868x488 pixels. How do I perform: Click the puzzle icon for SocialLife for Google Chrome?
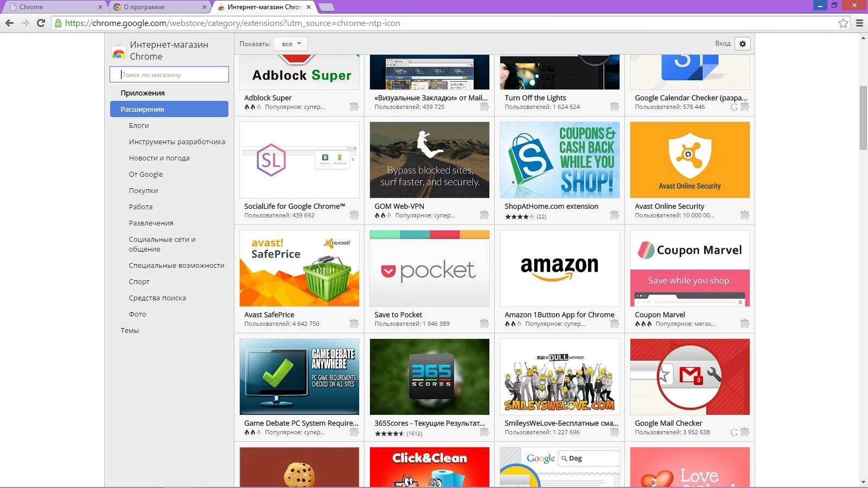354,215
